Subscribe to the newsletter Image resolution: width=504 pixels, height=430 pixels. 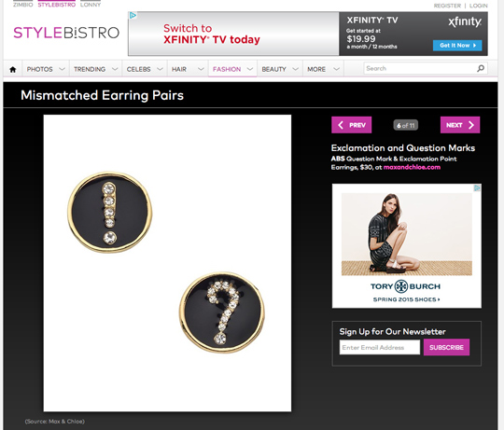click(x=446, y=348)
